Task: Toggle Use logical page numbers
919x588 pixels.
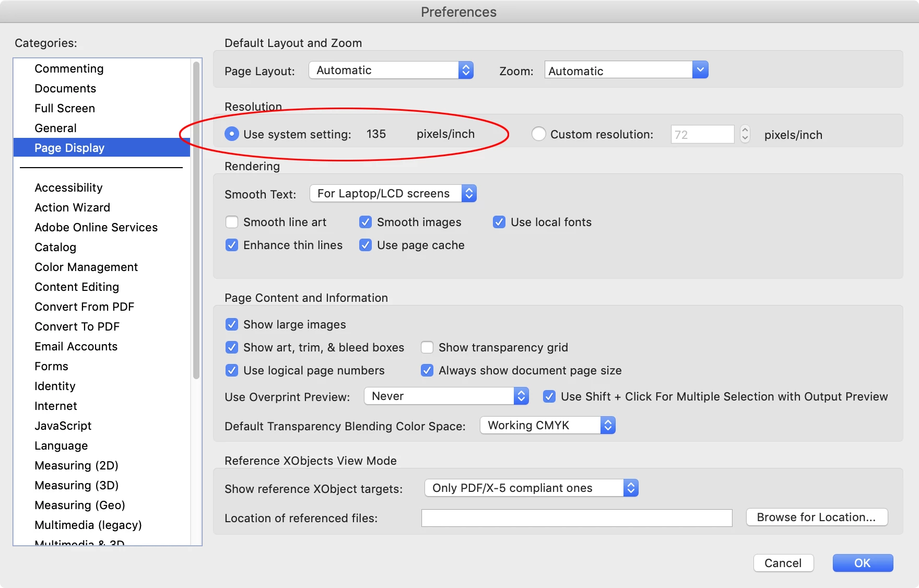Action: tap(232, 370)
